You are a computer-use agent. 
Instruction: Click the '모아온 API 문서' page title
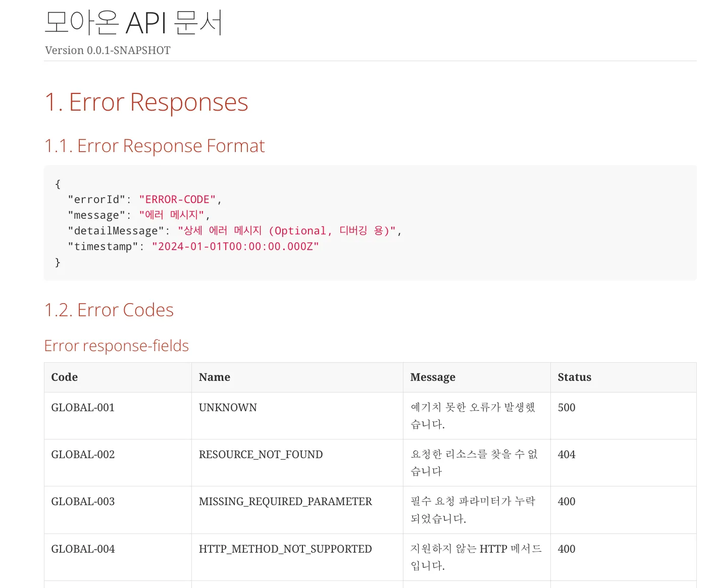point(133,23)
